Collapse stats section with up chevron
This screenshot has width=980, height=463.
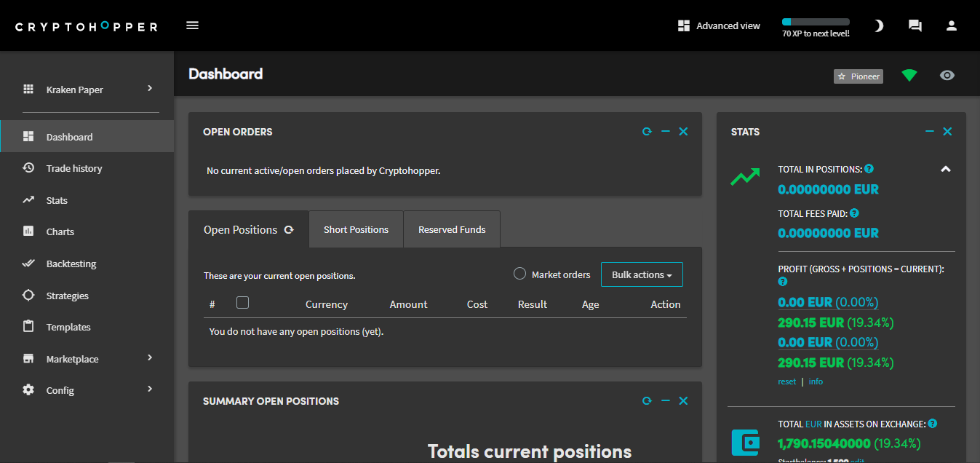pos(946,169)
